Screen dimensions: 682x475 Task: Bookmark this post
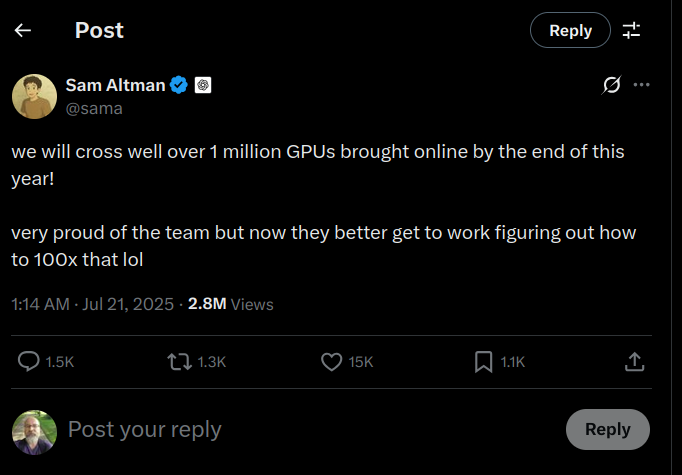pyautogui.click(x=483, y=362)
